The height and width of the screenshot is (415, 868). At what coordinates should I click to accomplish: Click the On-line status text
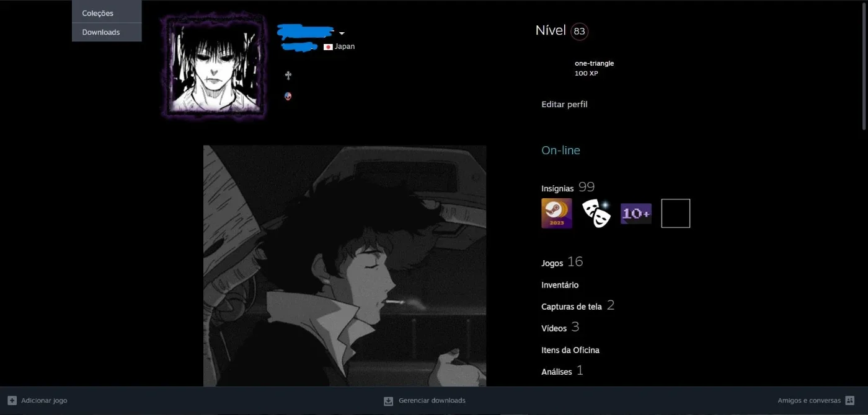[560, 151]
